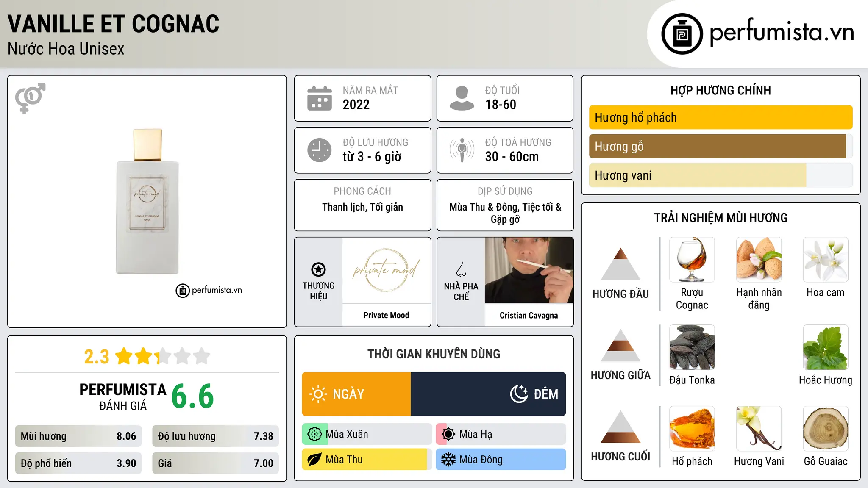Click the unisex gender symbol icon

[30, 98]
